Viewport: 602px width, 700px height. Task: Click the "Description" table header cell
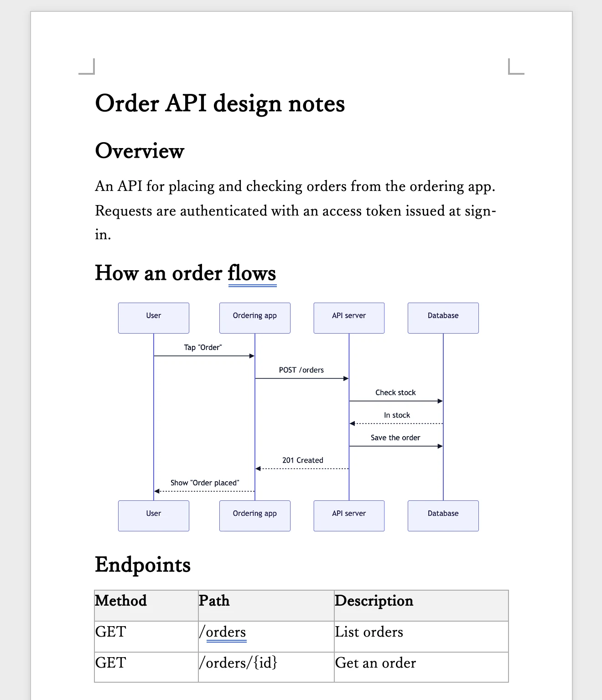[421, 606]
